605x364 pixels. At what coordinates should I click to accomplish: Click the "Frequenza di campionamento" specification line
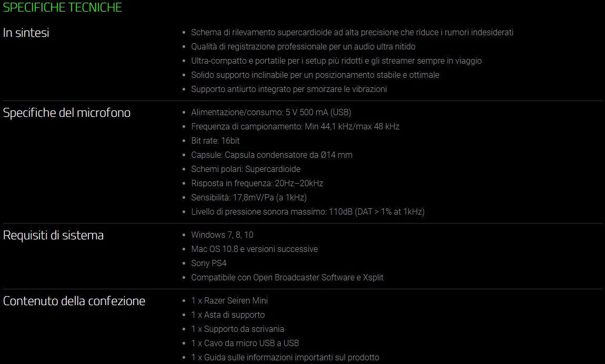(295, 127)
